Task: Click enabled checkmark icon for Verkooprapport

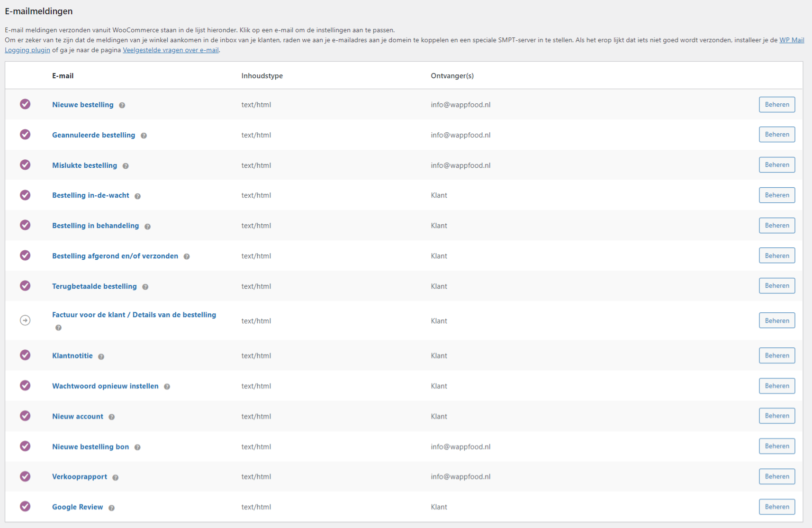Action: (25, 476)
